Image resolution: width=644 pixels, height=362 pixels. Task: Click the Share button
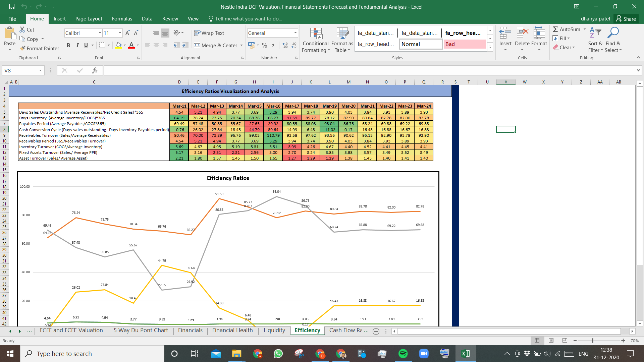pyautogui.click(x=626, y=19)
